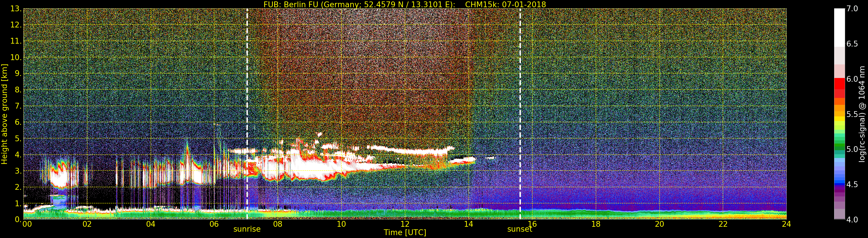Click the '9.' height axis tick label
Screen dimensions: 868x238
[18, 73]
